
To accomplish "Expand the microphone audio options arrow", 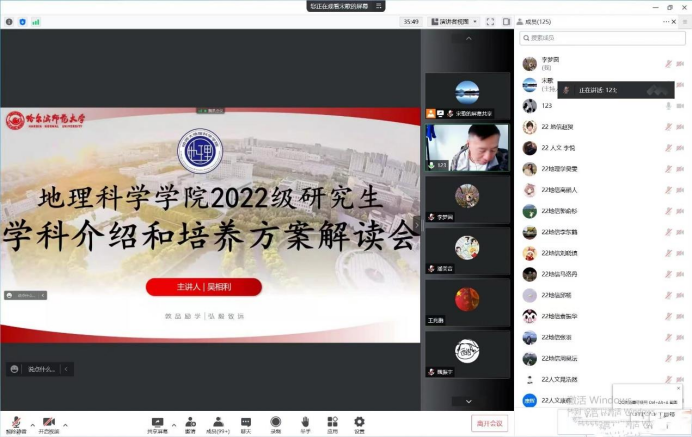I will [x=32, y=422].
